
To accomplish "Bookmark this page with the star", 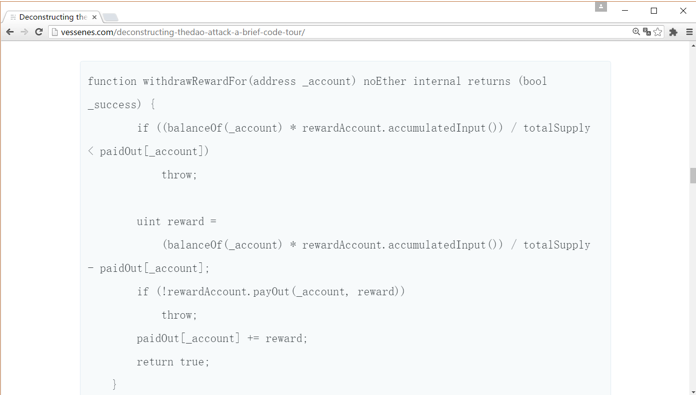I will (x=658, y=32).
